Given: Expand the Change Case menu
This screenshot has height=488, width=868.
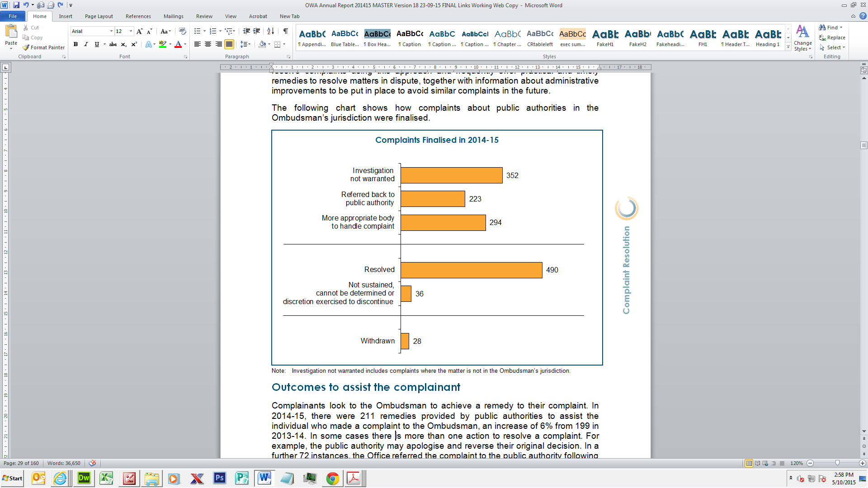Looking at the screenshot, I should (x=165, y=31).
